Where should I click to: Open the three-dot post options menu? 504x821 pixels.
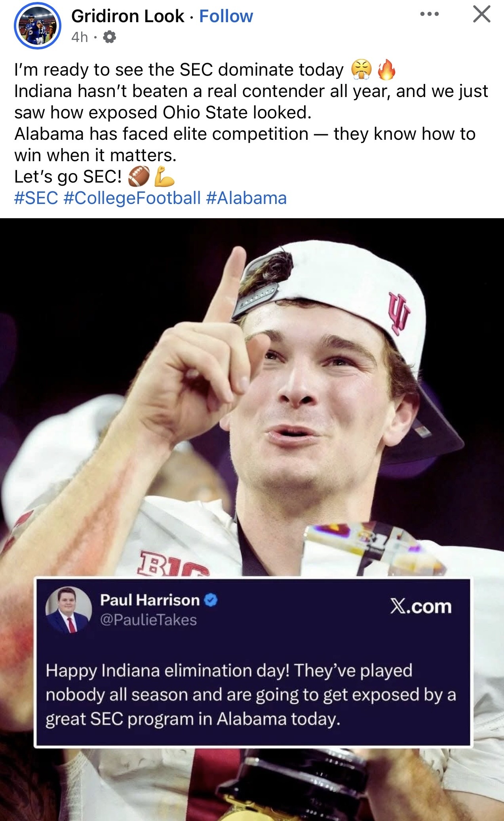(x=430, y=15)
